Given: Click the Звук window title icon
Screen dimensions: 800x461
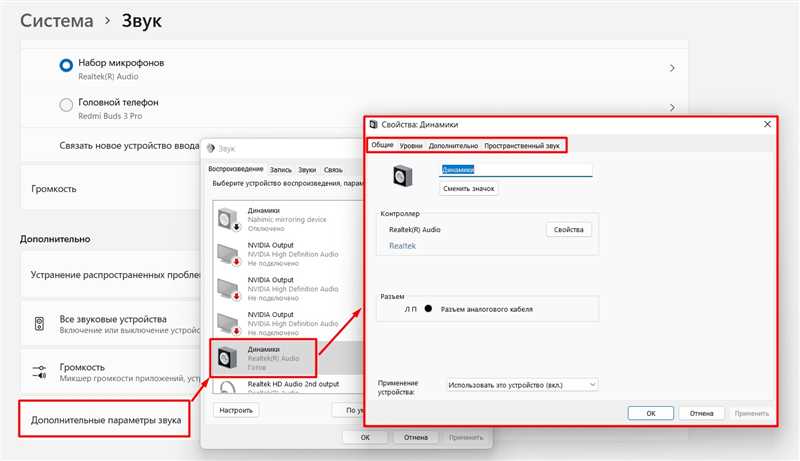Looking at the screenshot, I should 211,148.
